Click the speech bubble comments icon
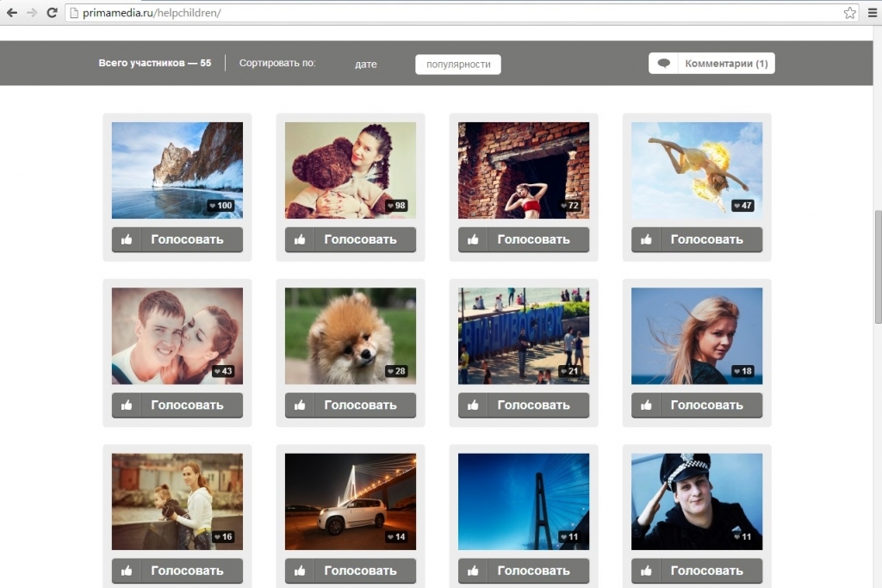The width and height of the screenshot is (882, 588). (663, 64)
